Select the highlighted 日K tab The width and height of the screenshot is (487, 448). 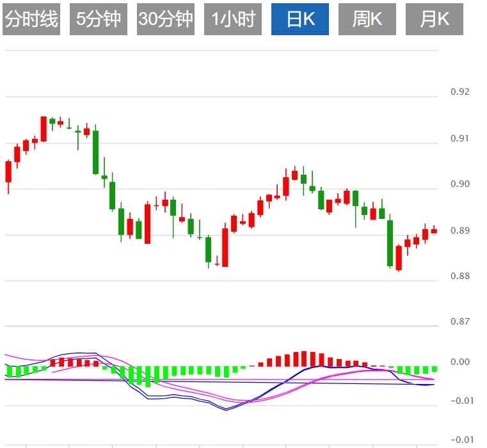point(300,20)
